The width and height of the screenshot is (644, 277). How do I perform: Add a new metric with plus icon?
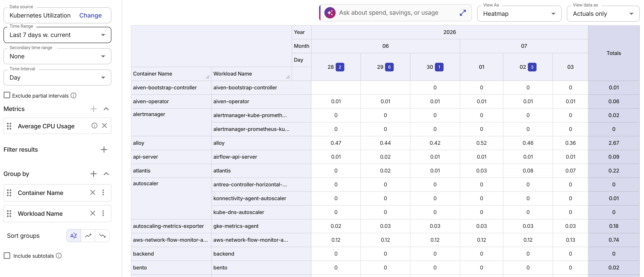click(x=93, y=109)
